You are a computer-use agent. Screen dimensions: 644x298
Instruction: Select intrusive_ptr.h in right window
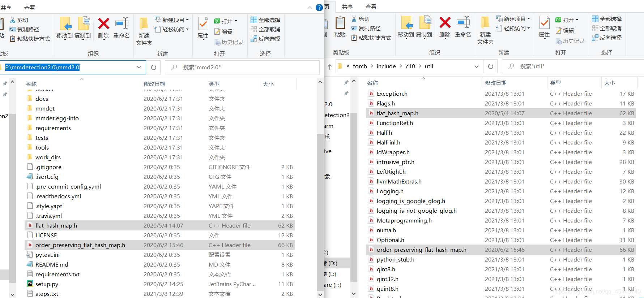point(501,162)
